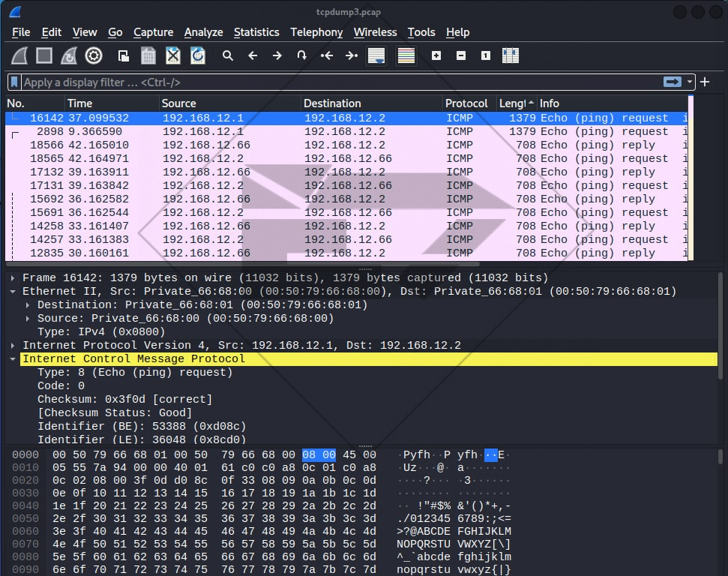Click the stop capture square icon

click(x=44, y=55)
